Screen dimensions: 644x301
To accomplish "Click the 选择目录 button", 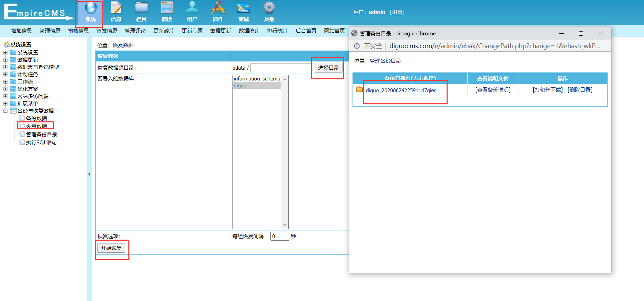I will click(328, 68).
